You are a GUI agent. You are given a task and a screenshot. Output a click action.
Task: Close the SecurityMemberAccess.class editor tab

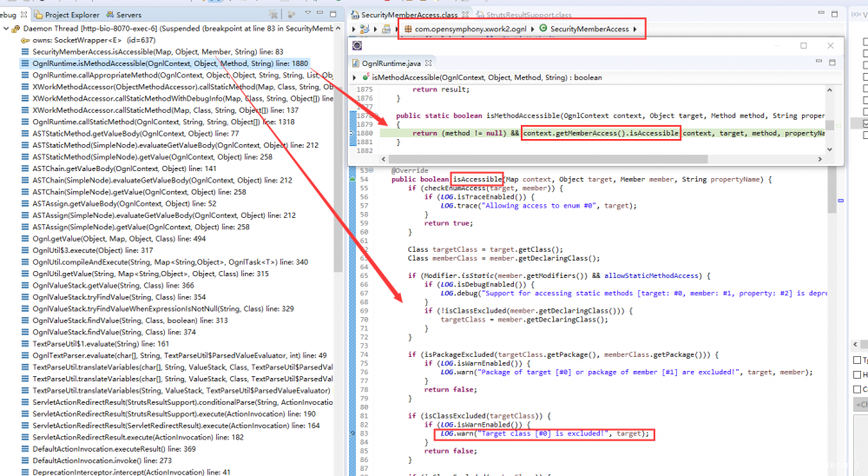pyautogui.click(x=465, y=15)
